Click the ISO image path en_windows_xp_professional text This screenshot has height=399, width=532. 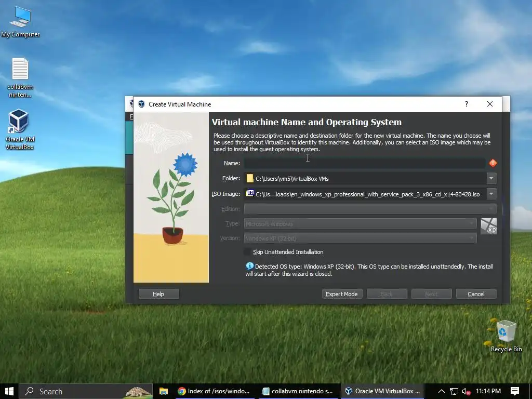[368, 194]
